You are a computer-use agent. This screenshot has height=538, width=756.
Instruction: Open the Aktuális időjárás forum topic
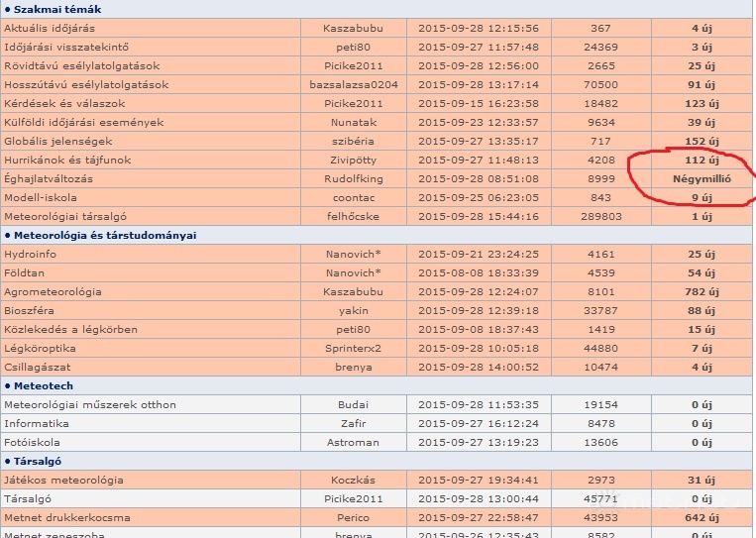pyautogui.click(x=50, y=29)
